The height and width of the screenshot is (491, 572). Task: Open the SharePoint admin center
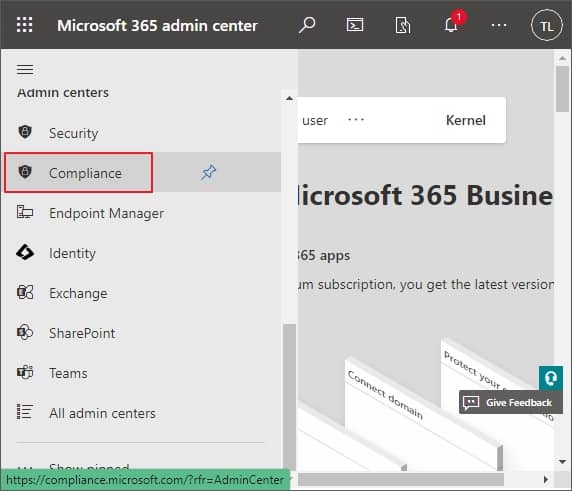click(141, 333)
